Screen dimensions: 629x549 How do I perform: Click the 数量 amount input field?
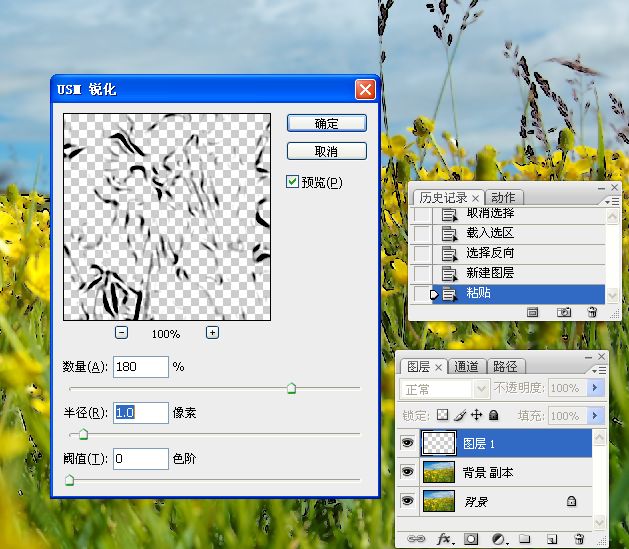pos(141,367)
